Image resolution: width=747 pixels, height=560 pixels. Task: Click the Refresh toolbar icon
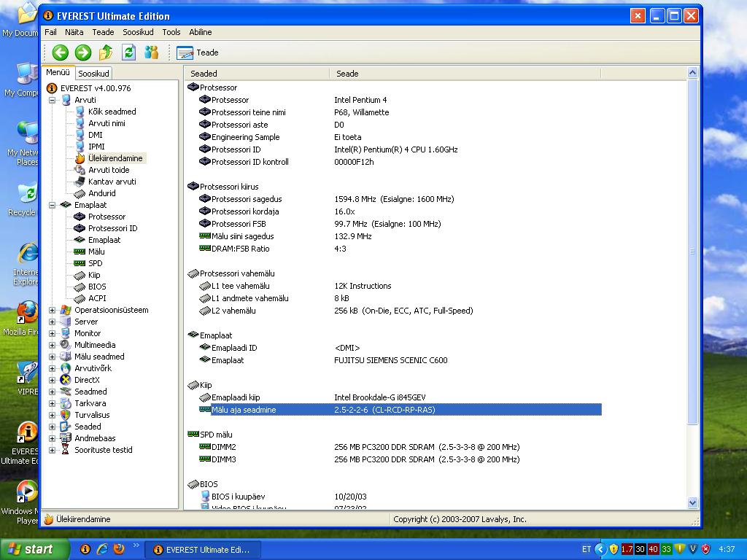point(128,52)
